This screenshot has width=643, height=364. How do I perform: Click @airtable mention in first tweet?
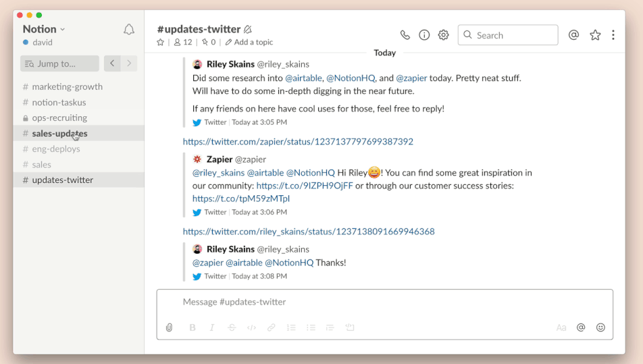tap(303, 78)
